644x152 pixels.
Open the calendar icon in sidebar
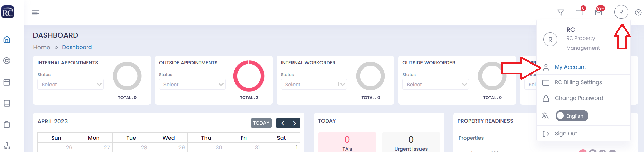click(x=7, y=82)
